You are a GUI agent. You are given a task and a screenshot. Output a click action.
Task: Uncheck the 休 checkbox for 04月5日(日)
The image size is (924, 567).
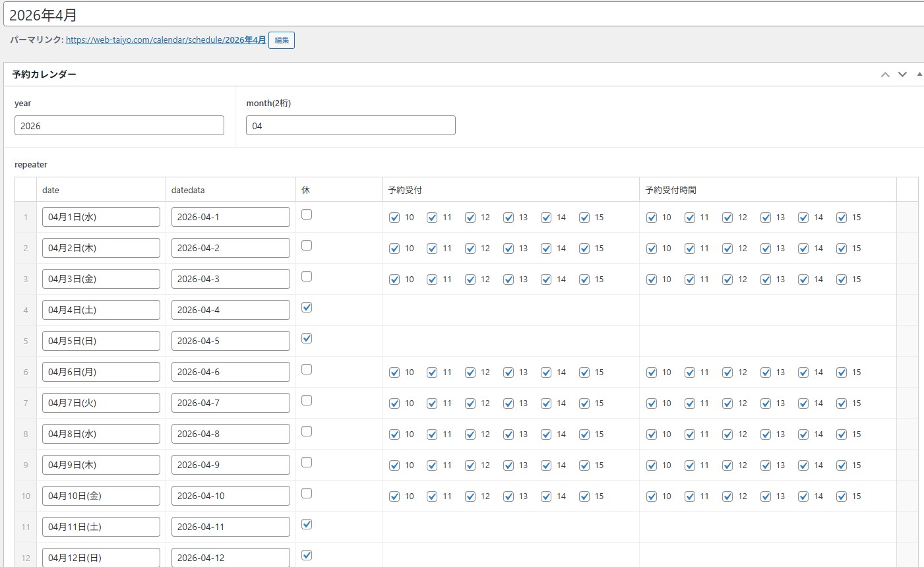pyautogui.click(x=307, y=338)
